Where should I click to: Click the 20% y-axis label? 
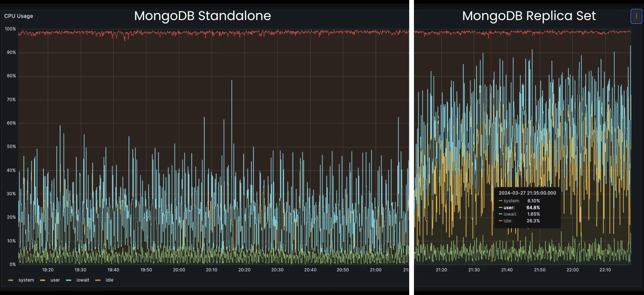coord(11,217)
